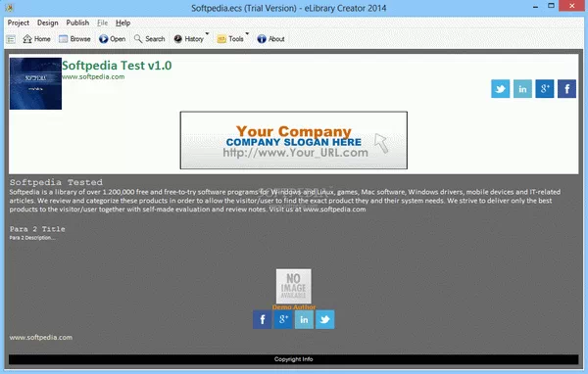Viewport: 588px width, 374px height.
Task: Click the Google Plus icon below Demo Author
Action: click(x=283, y=319)
